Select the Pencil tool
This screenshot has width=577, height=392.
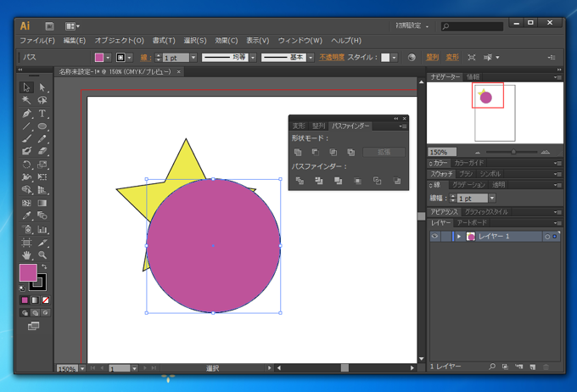[42, 139]
